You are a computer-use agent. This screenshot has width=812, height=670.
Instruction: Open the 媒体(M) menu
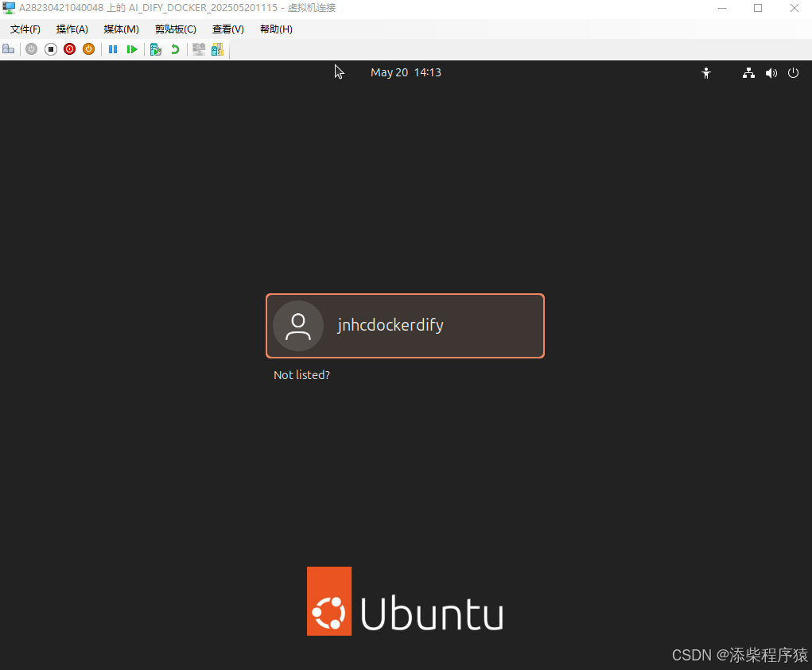(x=121, y=29)
